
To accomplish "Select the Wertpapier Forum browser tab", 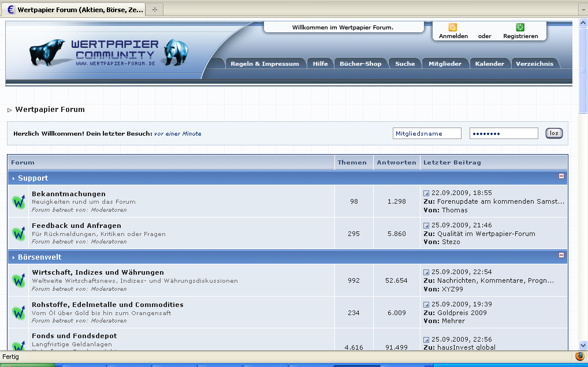I will (x=73, y=10).
